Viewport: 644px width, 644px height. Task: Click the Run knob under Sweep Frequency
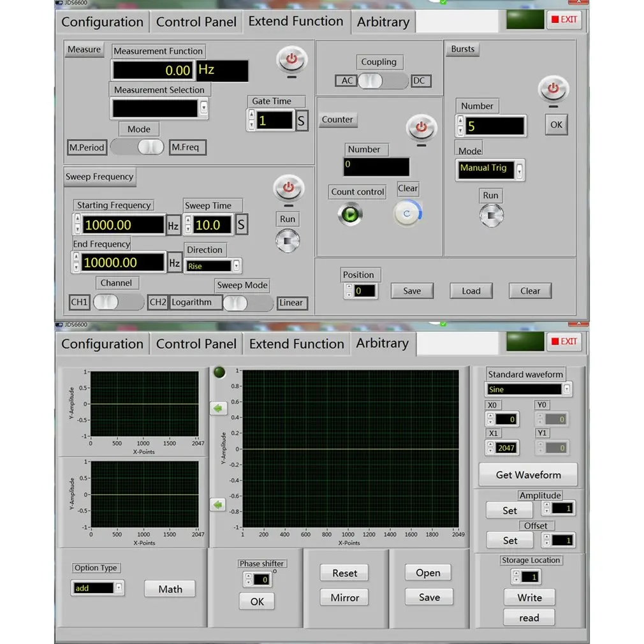tap(288, 240)
